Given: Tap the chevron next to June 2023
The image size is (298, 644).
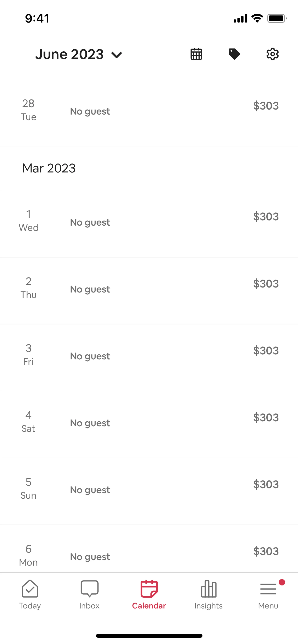Looking at the screenshot, I should [117, 55].
